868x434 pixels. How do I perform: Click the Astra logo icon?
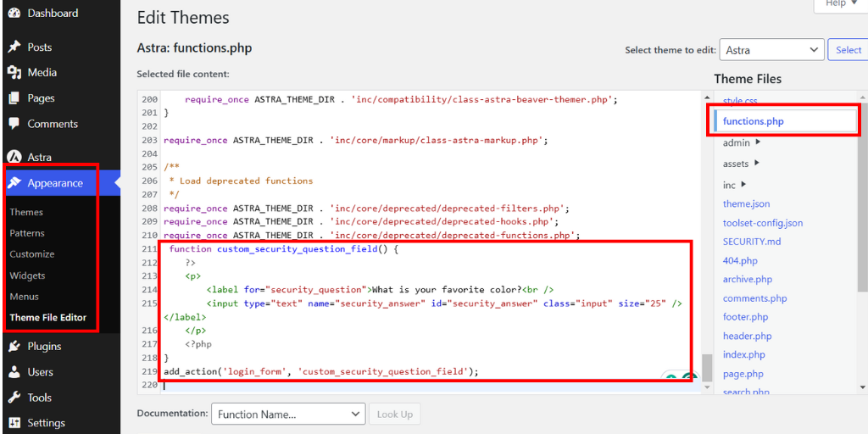tap(14, 157)
